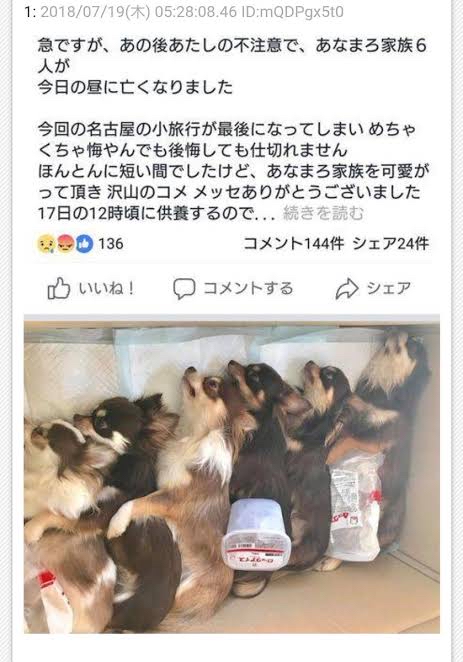Click poster ID mQDPgx5t0

pyautogui.click(x=292, y=12)
